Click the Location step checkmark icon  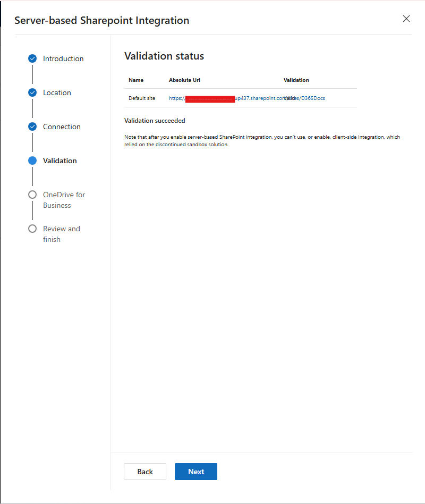click(32, 93)
